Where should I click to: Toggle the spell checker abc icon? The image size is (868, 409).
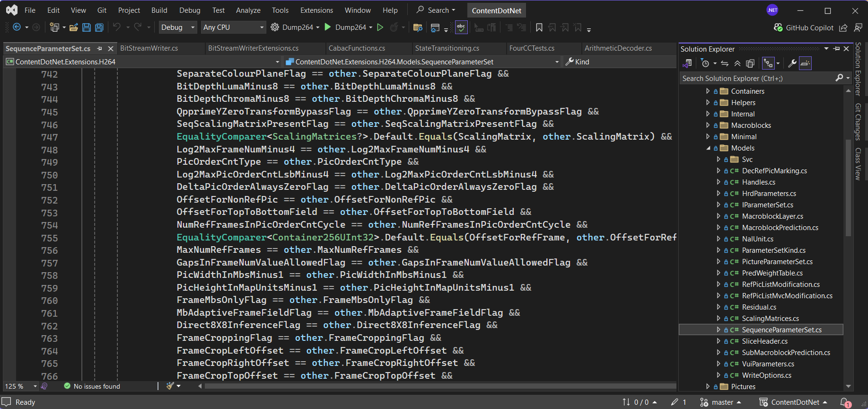(461, 27)
